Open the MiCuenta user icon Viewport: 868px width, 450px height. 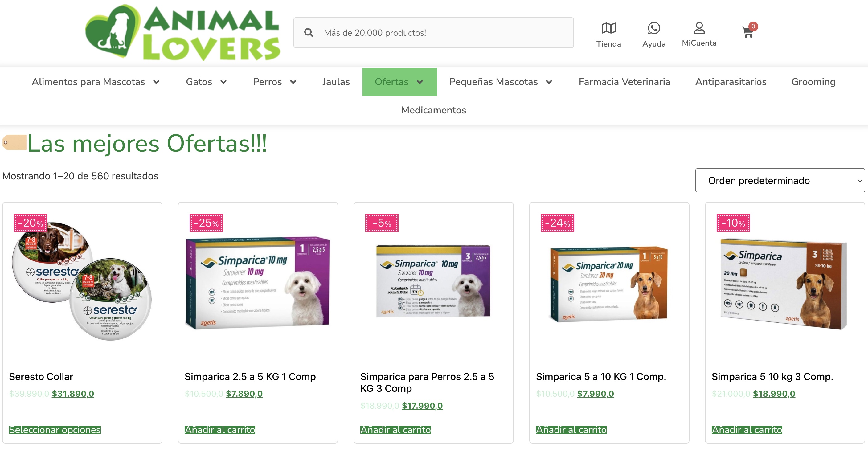(x=699, y=28)
